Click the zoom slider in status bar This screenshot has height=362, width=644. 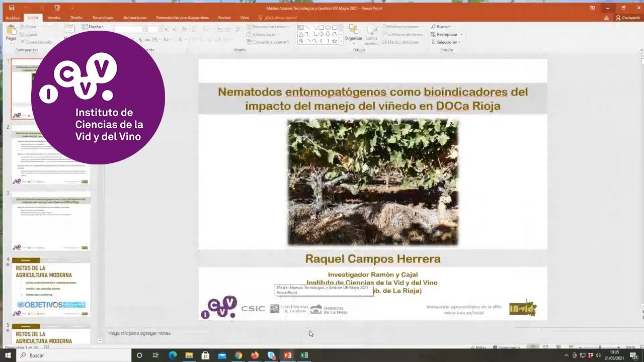click(x=599, y=347)
